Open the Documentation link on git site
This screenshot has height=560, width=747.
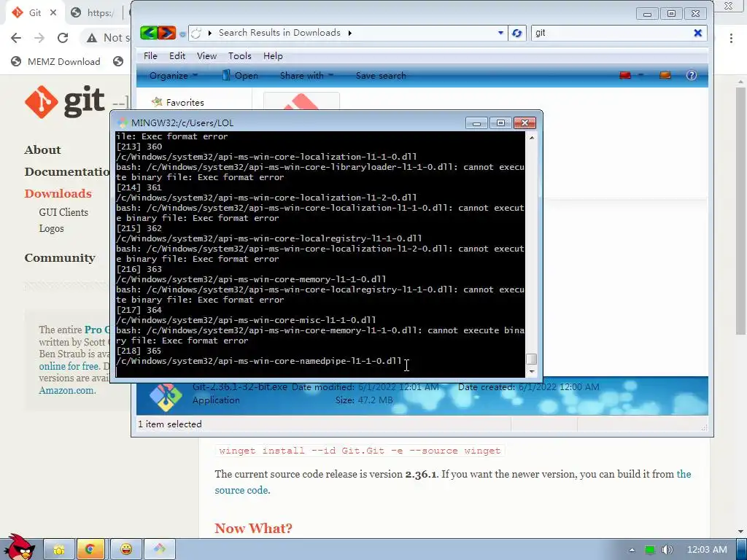[x=67, y=171]
